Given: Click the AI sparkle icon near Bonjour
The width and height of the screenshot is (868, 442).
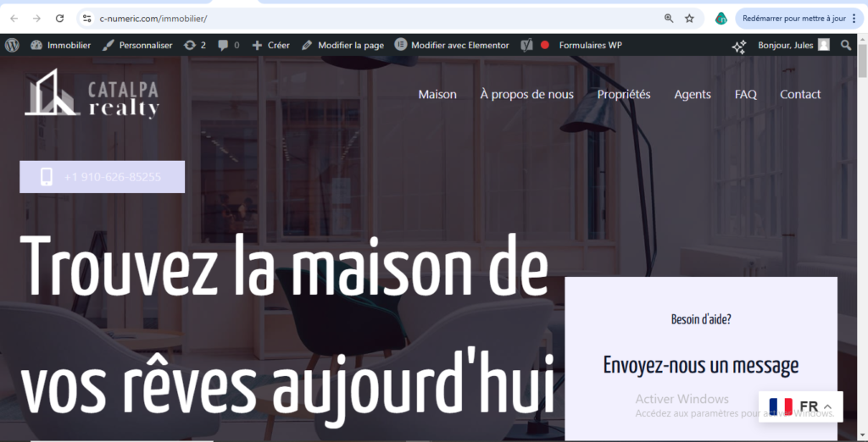Looking at the screenshot, I should tap(739, 47).
